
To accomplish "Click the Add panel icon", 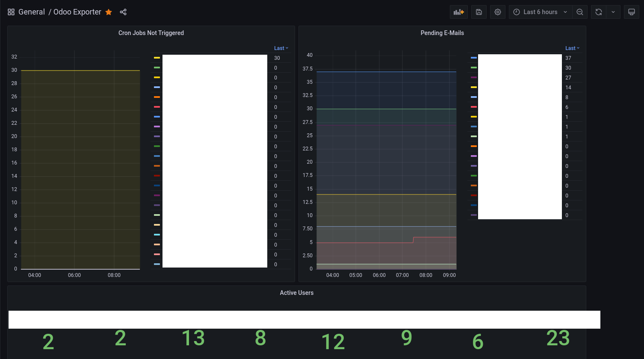I will coord(459,12).
